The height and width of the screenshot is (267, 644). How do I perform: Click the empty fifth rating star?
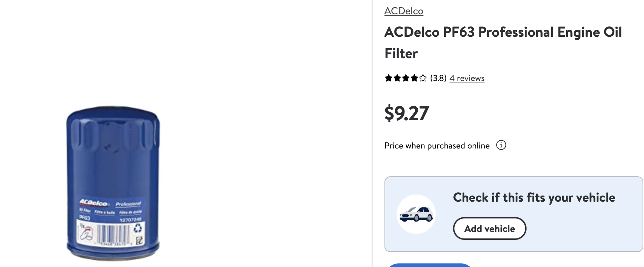423,78
